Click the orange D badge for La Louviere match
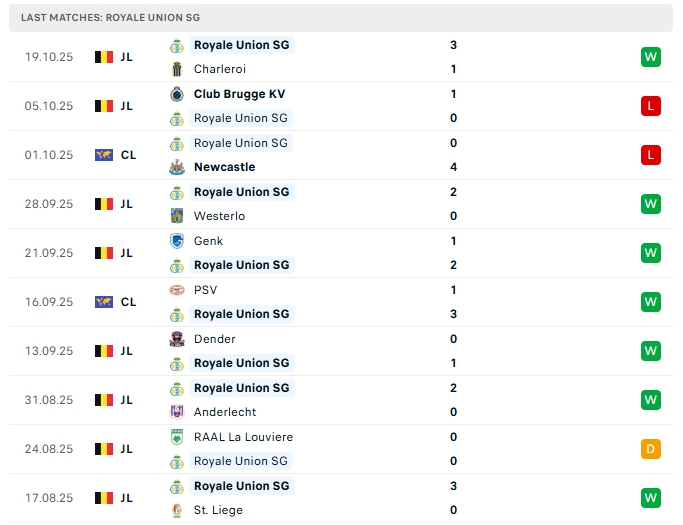The image size is (683, 525). click(x=650, y=449)
